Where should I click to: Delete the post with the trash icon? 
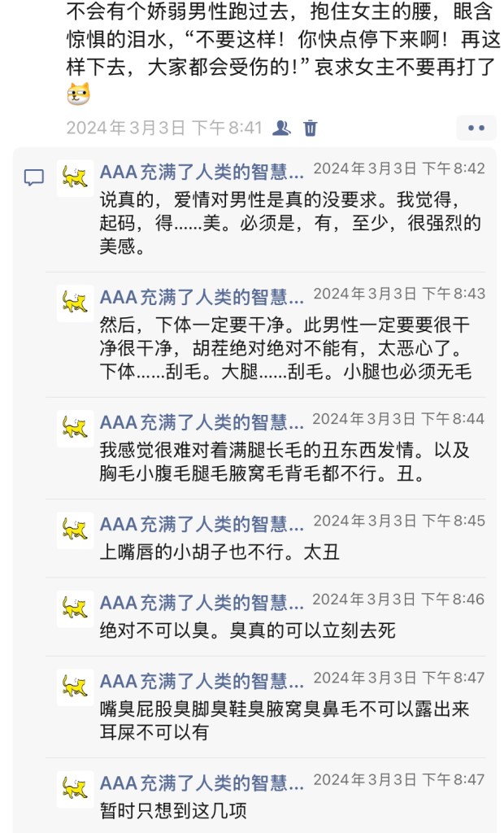[x=311, y=128]
